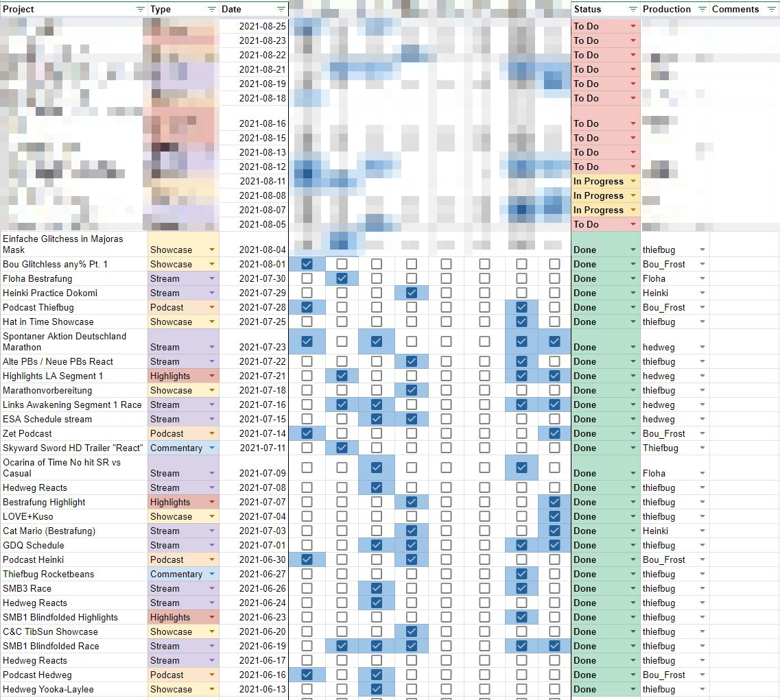This screenshot has height=700, width=780.
Task: Uncheck the checked box in Floha Bestrafung row
Action: (342, 278)
